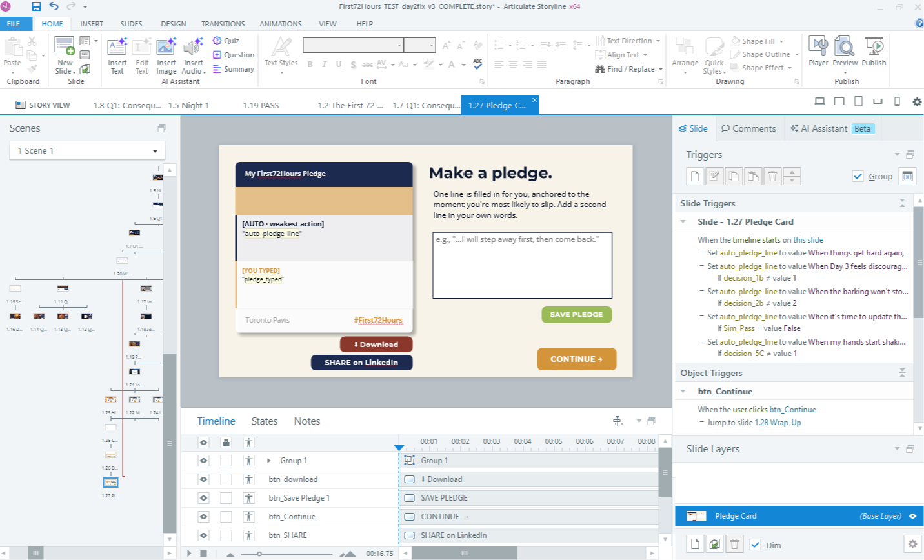Toggle Group triggers checkbox
The width and height of the screenshot is (924, 560).
tap(858, 176)
